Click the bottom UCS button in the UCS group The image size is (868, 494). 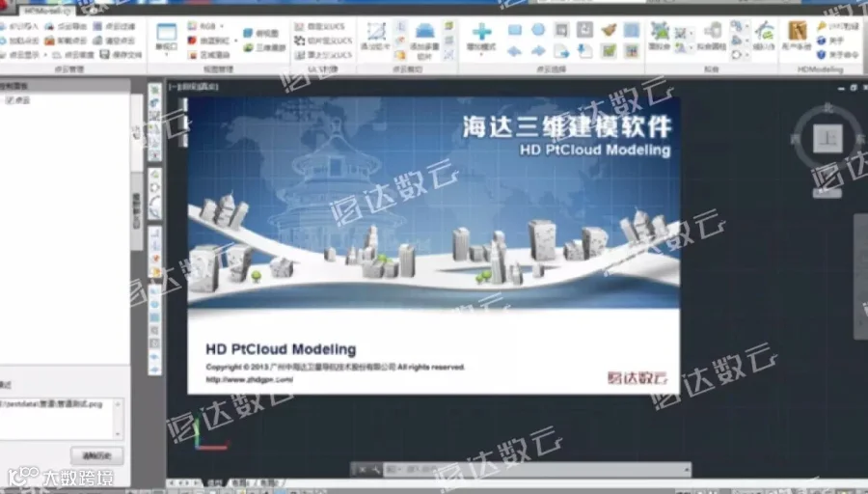coord(323,55)
